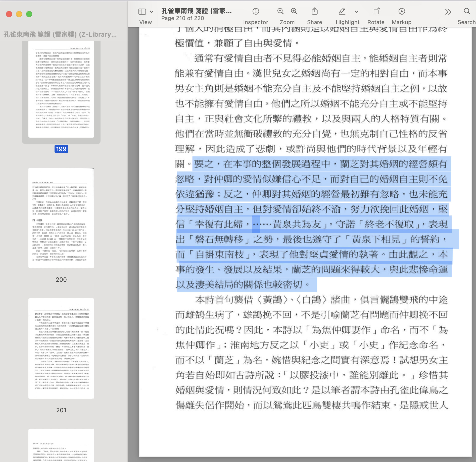This screenshot has width=476, height=462.
Task: Click the Zoom out magnifier icon
Action: (280, 11)
